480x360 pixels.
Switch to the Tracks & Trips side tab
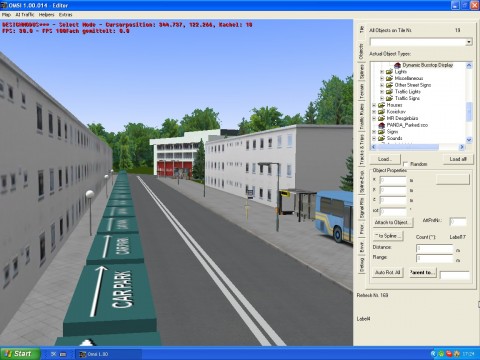pos(361,150)
